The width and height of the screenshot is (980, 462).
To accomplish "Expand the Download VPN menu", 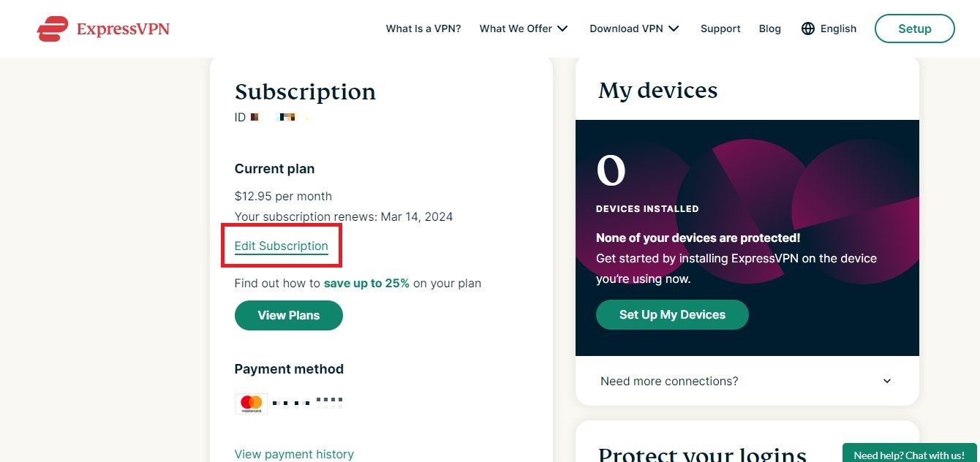I will tap(634, 29).
